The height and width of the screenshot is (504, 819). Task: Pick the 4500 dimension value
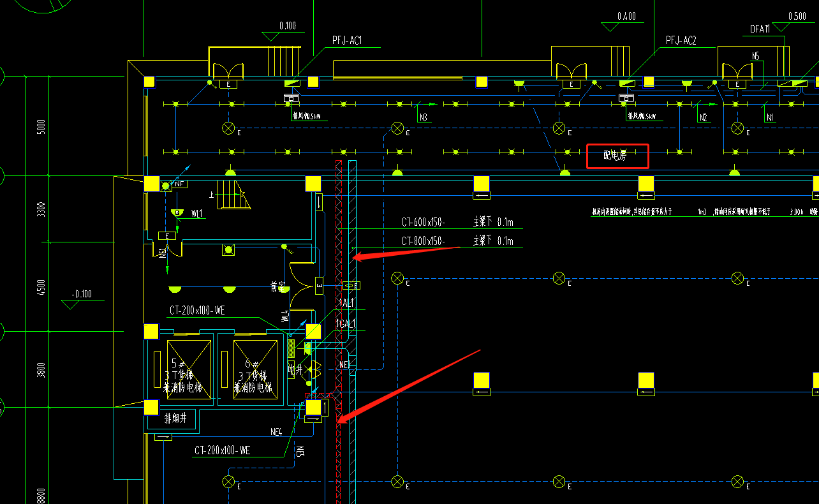(x=40, y=286)
